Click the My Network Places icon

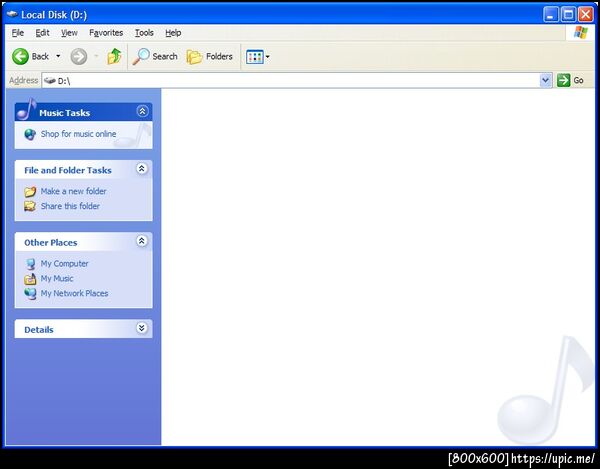(x=30, y=294)
